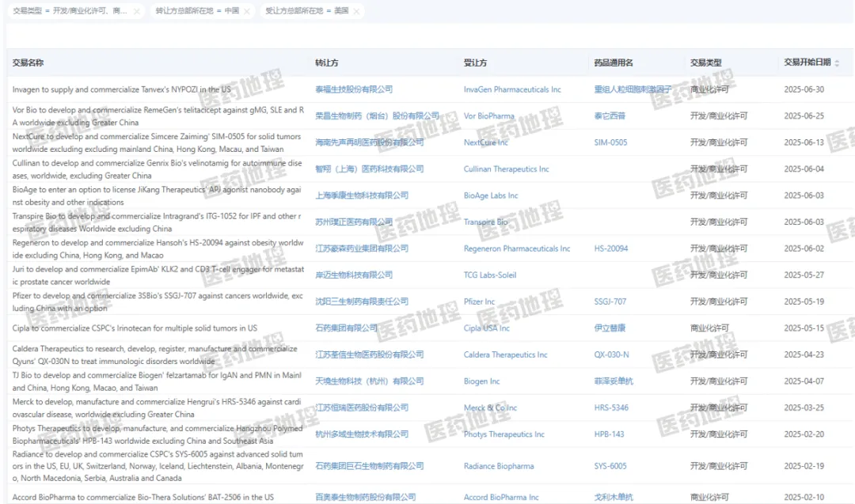Image resolution: width=855 pixels, height=504 pixels.
Task: Open the SSGJ-707 drug link
Action: coord(610,301)
